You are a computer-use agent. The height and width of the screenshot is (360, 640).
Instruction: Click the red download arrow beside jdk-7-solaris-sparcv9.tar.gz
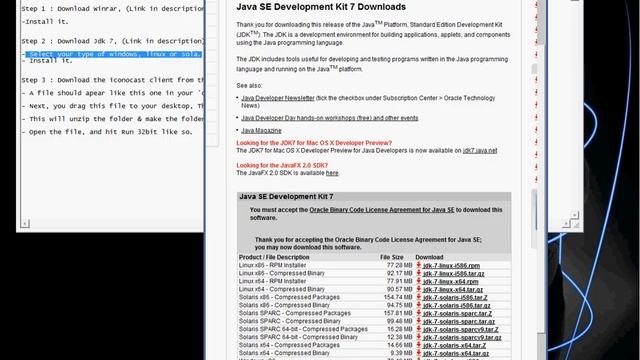[418, 337]
